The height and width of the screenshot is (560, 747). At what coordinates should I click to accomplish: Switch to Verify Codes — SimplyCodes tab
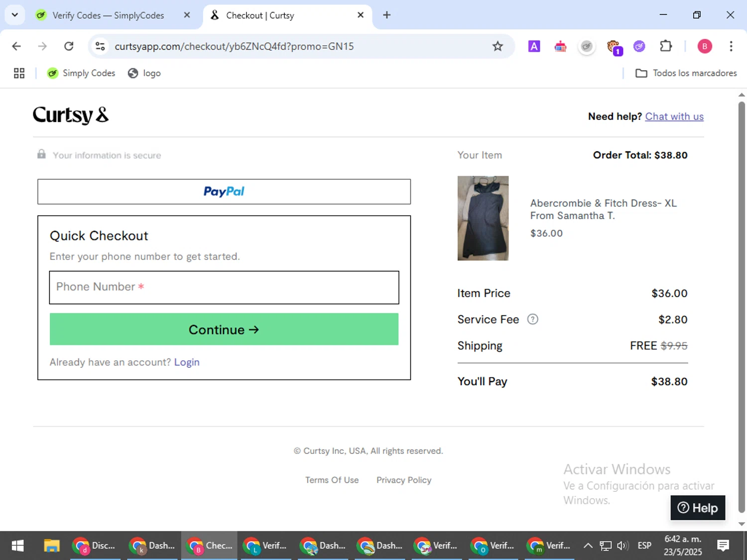pyautogui.click(x=107, y=15)
